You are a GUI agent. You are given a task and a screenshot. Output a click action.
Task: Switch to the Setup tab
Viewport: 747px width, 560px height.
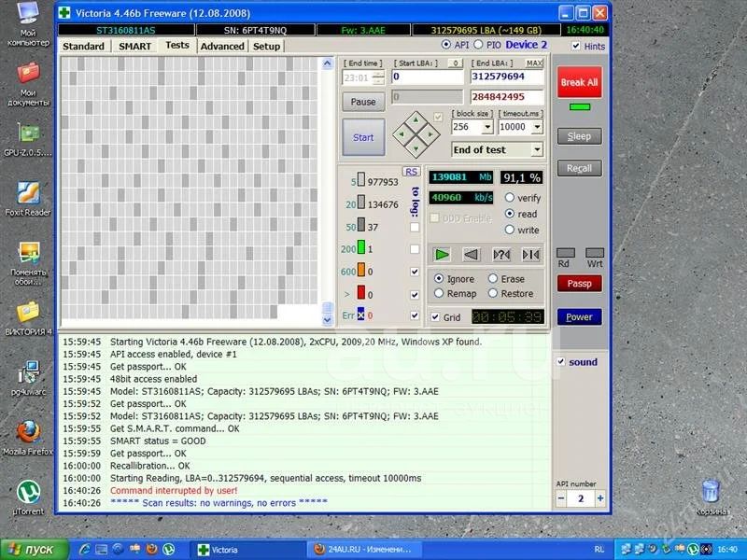266,46
